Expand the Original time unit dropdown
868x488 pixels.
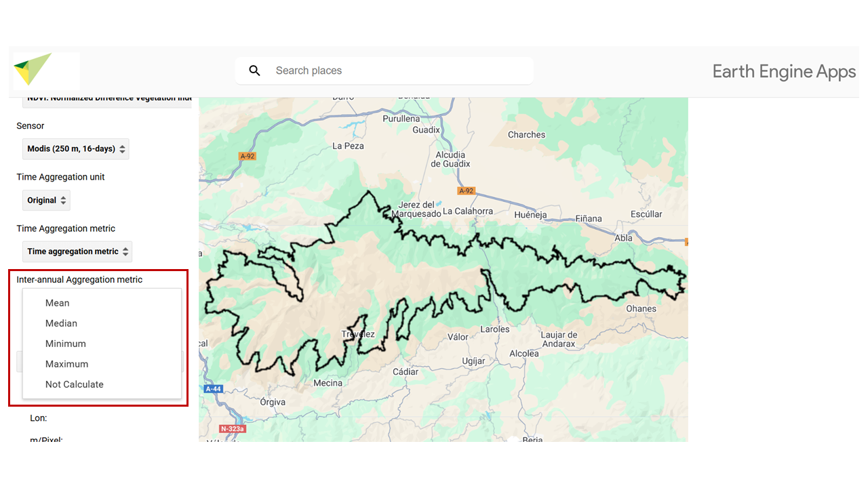click(46, 201)
